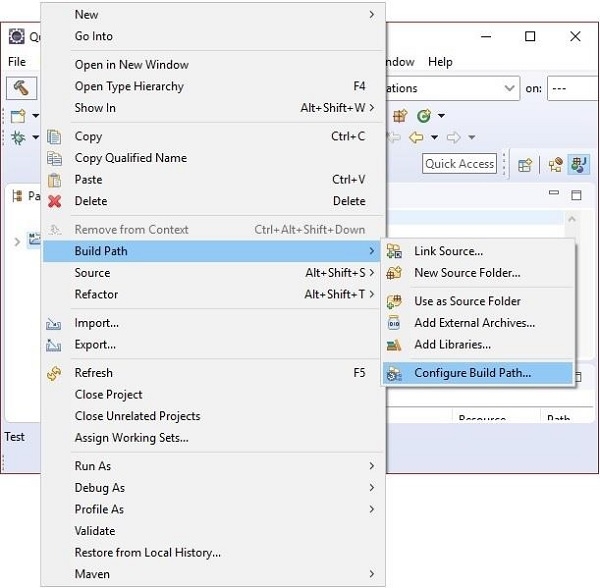Viewport: 600px width, 588px height.
Task: Open the File menu
Action: pos(17,62)
